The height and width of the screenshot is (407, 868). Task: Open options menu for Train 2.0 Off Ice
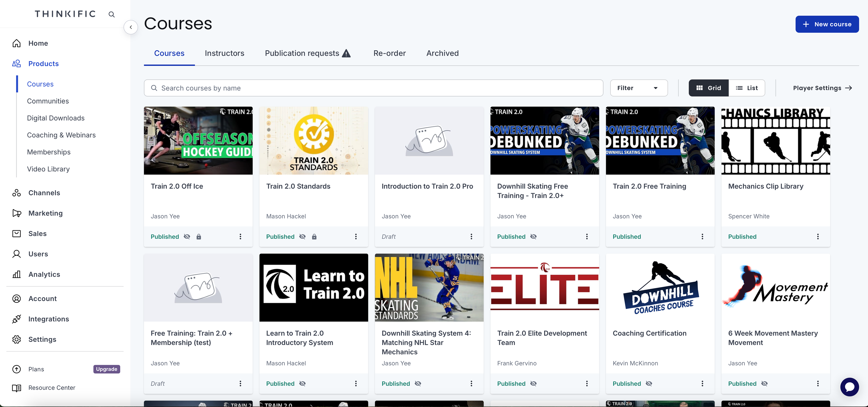(x=240, y=237)
